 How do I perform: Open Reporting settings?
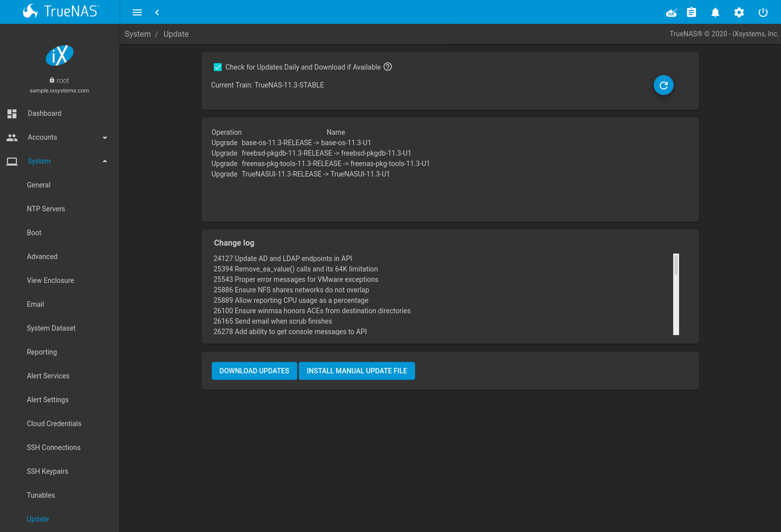point(42,352)
